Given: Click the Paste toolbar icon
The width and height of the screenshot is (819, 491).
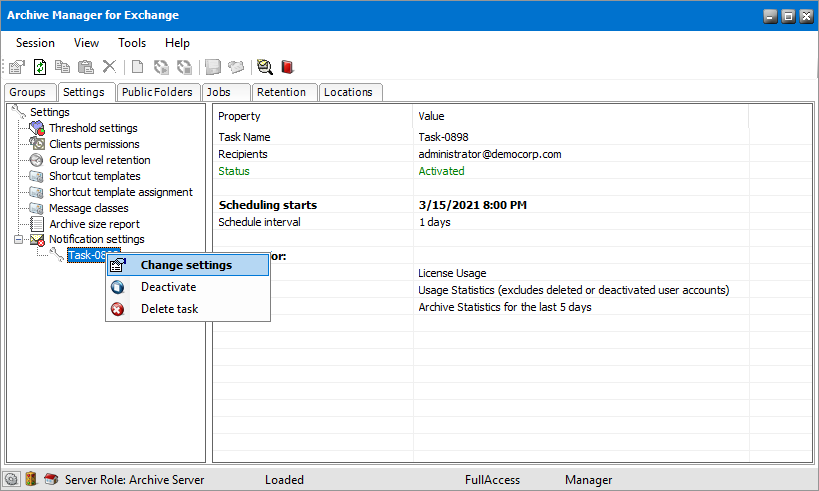Looking at the screenshot, I should [x=86, y=67].
